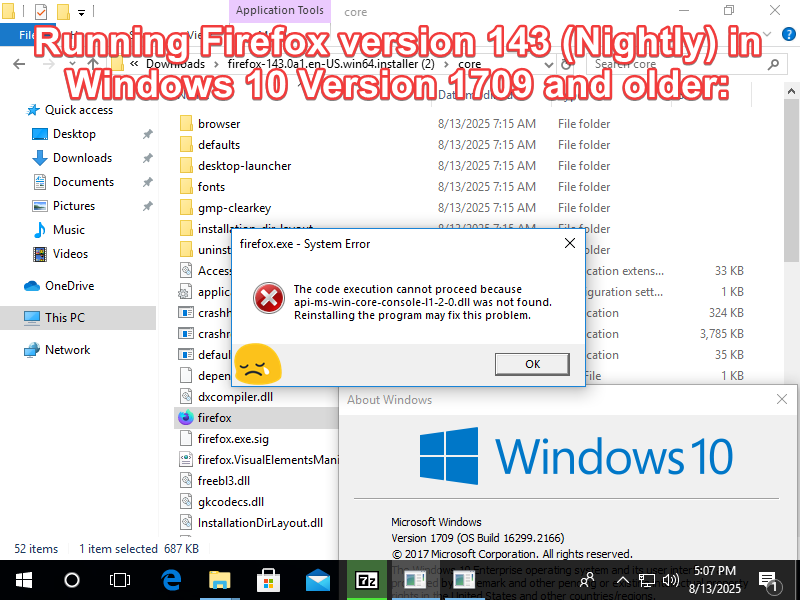Unpin Pictures from Quick access
This screenshot has height=600, width=800.
pos(147,206)
